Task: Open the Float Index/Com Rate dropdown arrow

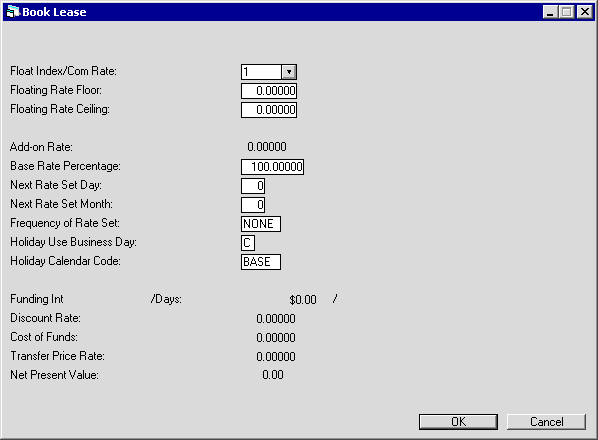Action: [x=289, y=72]
